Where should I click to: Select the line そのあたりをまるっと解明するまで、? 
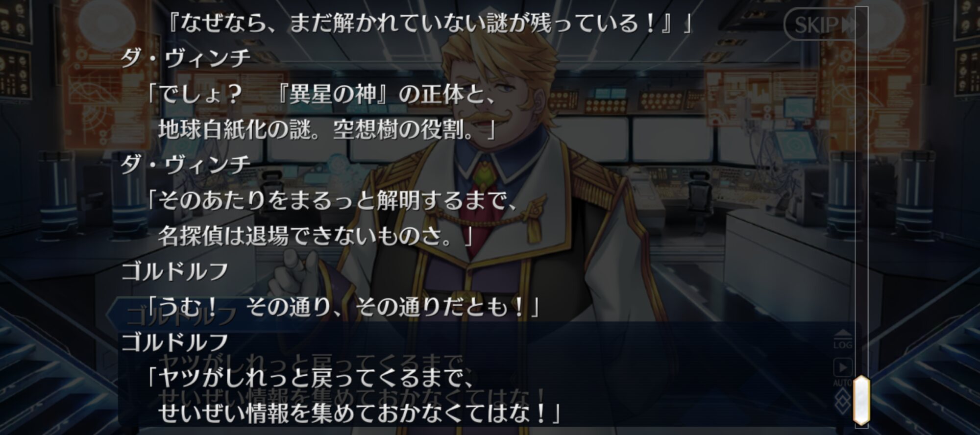tap(332, 200)
